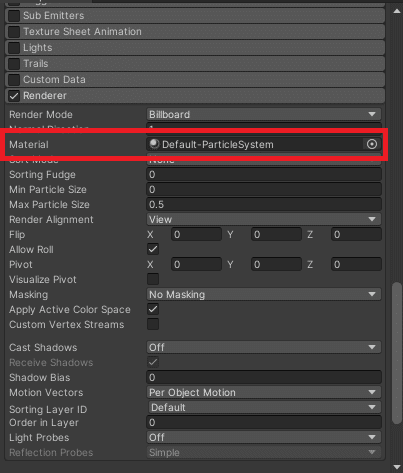Click the Sorting Fudge label
Viewport: 403px width, 473px height.
pos(42,174)
